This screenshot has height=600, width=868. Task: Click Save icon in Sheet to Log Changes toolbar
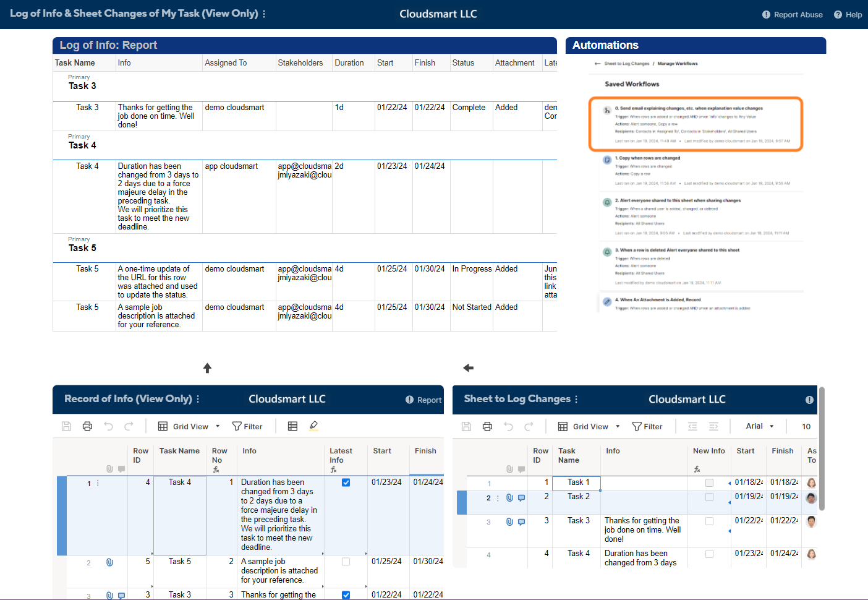pos(466,426)
